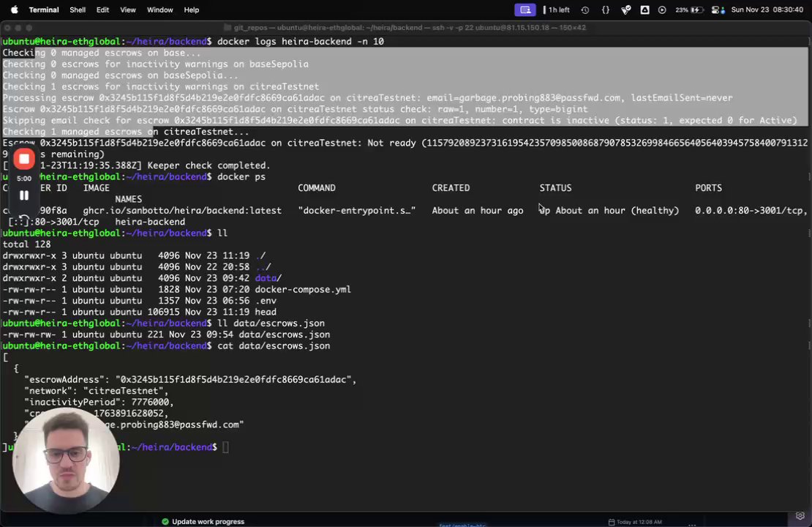The image size is (812, 527).
Task: Click the inactivityPeriod value 7776000
Action: [150, 402]
